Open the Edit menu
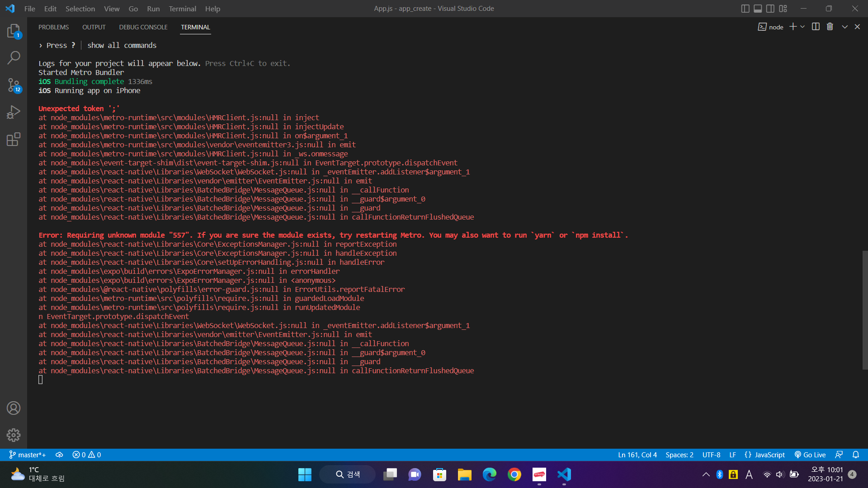868x488 pixels. (50, 9)
